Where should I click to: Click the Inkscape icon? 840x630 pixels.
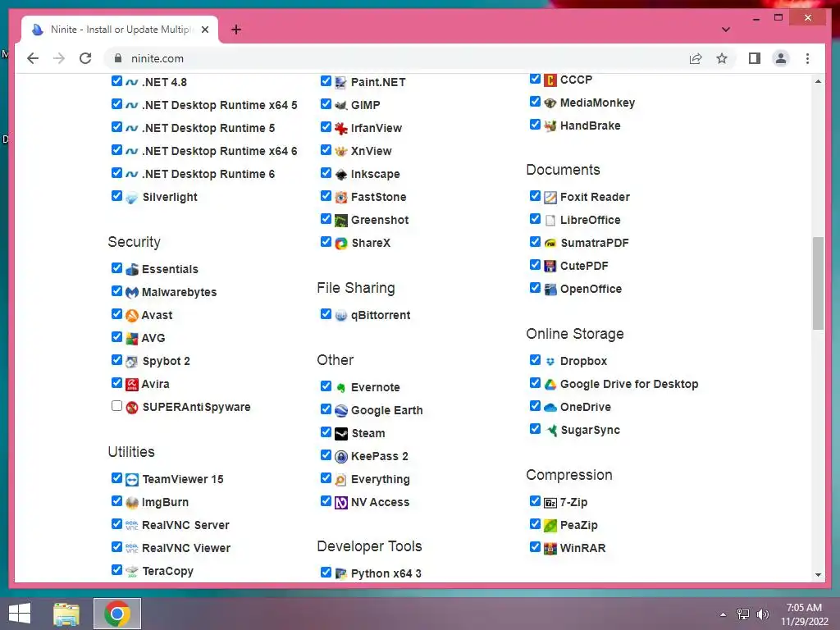click(340, 175)
